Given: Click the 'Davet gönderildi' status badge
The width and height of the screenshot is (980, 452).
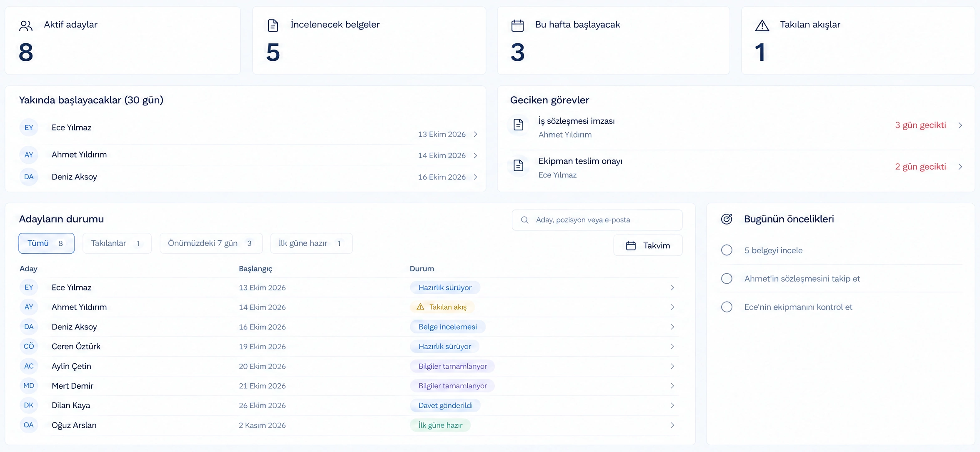Looking at the screenshot, I should [445, 405].
